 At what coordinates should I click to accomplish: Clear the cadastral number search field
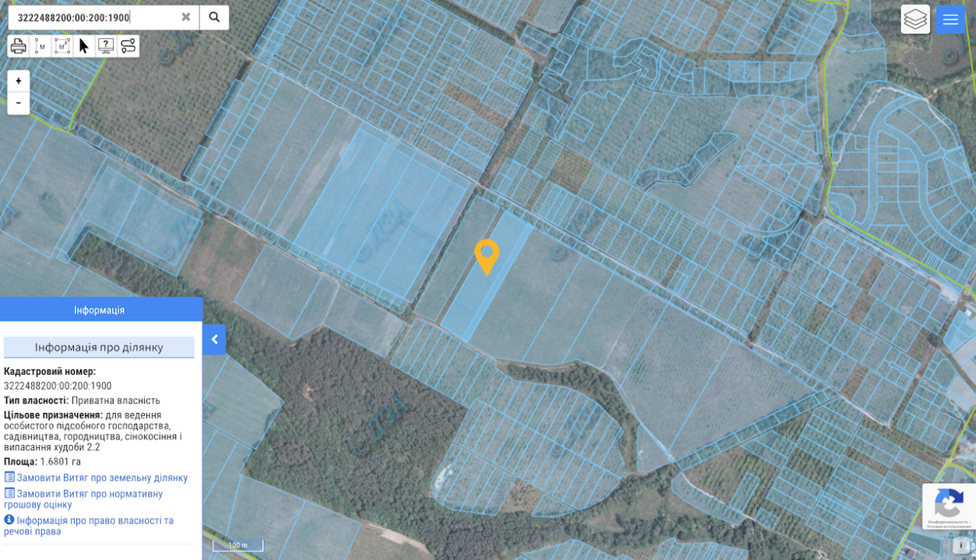186,17
